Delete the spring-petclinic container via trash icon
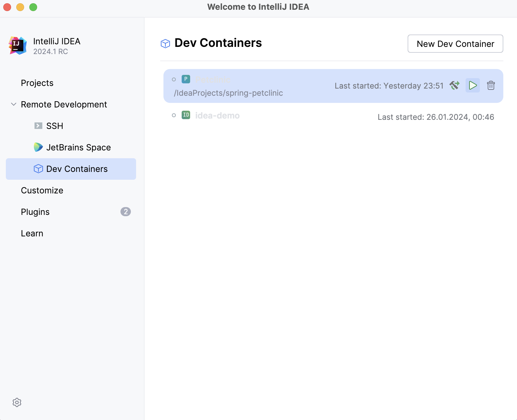 (x=491, y=86)
